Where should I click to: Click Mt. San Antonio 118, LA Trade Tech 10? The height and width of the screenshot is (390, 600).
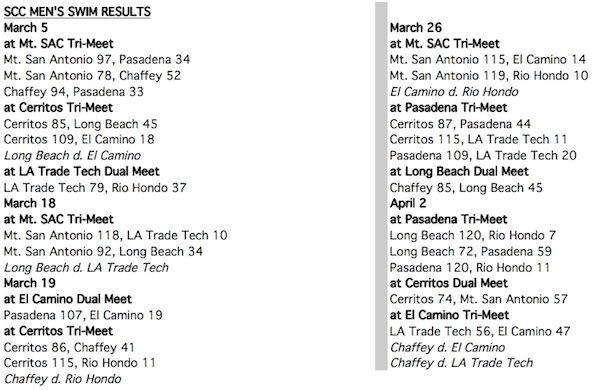pos(116,235)
